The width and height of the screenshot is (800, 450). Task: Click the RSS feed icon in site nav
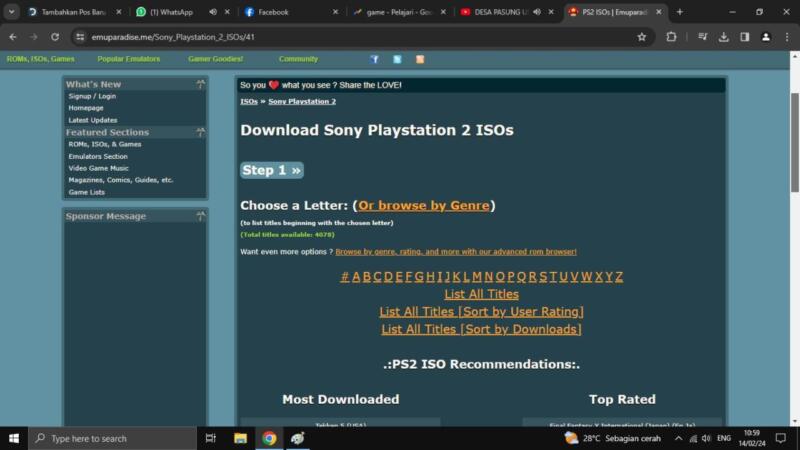click(x=419, y=59)
